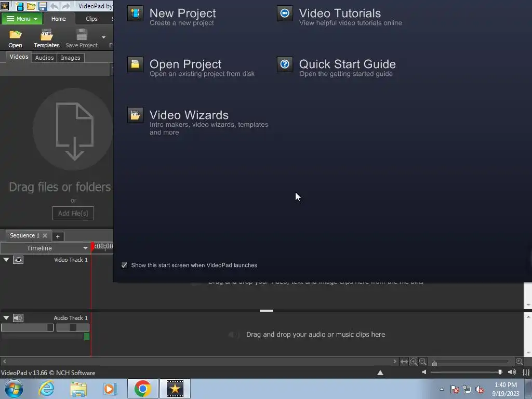Click the undo arrow in title bar
Viewport: 532px width, 399px height.
54,6
